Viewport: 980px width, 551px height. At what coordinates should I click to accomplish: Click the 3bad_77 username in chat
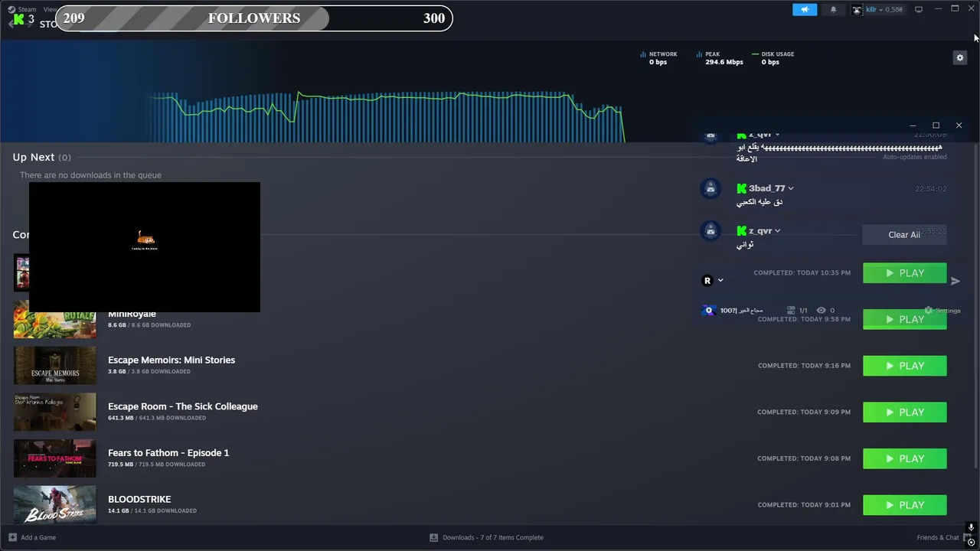point(766,188)
